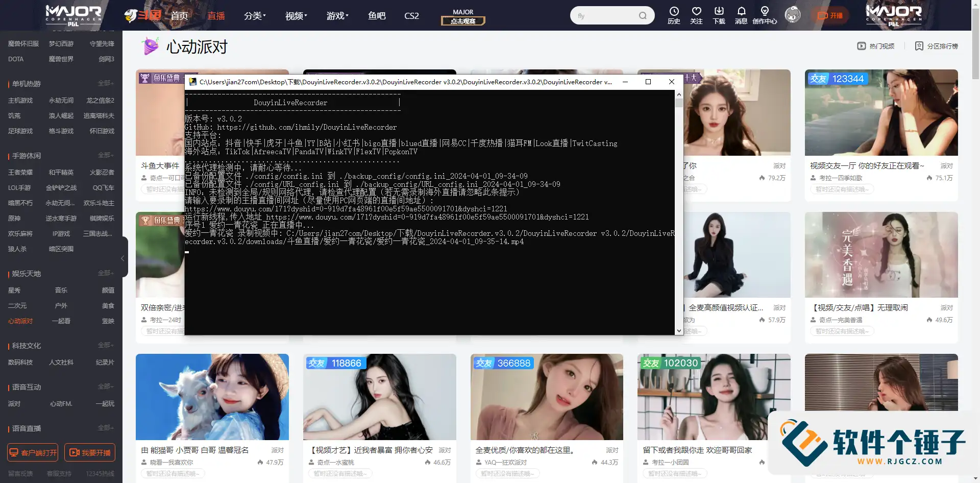Select 心动FM in the sidebar
980x483 pixels.
[61, 404]
